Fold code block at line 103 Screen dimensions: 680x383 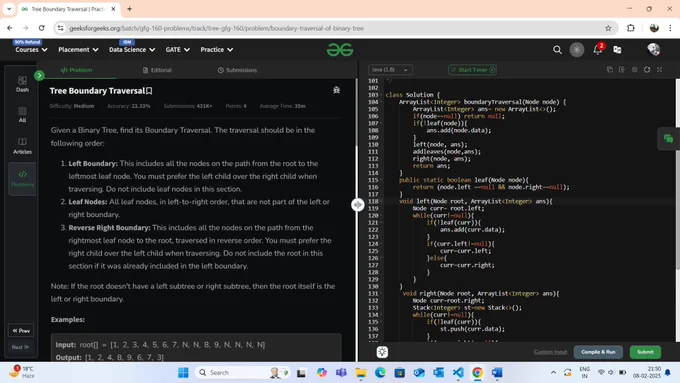[x=381, y=95]
